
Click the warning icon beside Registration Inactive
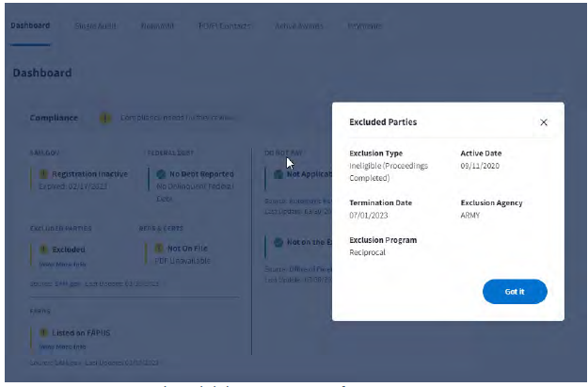coord(43,174)
